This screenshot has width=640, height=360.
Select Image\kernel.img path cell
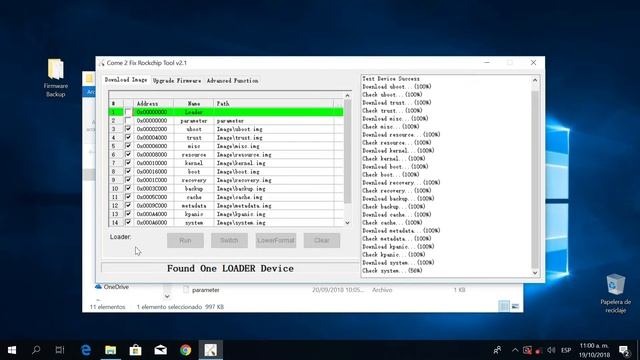pos(273,163)
